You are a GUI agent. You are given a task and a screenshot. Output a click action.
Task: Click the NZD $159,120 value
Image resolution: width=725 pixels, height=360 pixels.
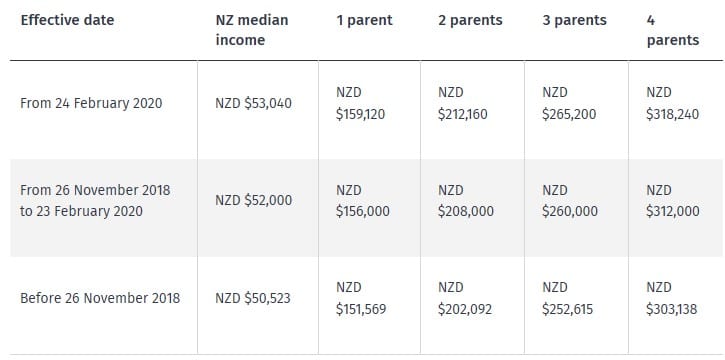tap(361, 103)
